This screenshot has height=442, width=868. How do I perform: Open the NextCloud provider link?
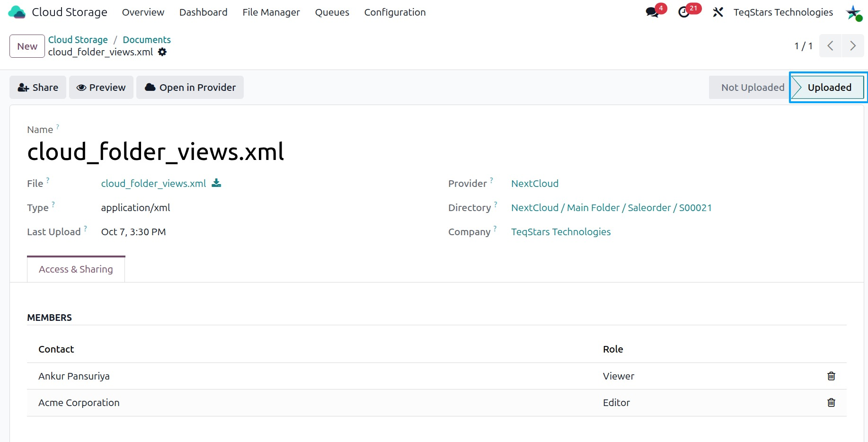point(535,184)
